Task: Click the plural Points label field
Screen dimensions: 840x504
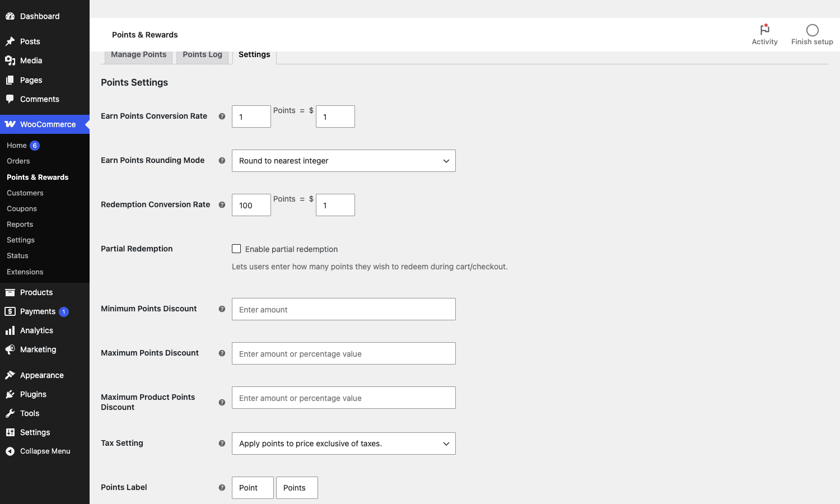Action: pos(297,488)
